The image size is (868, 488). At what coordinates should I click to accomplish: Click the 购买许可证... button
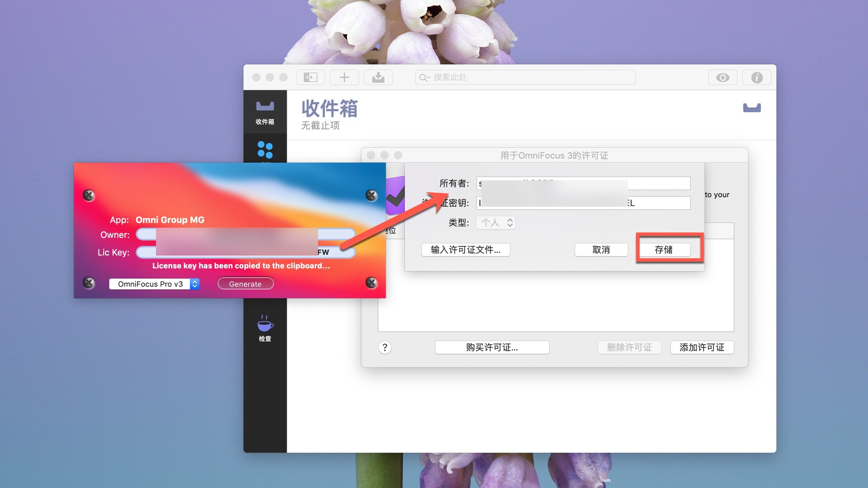click(x=492, y=347)
